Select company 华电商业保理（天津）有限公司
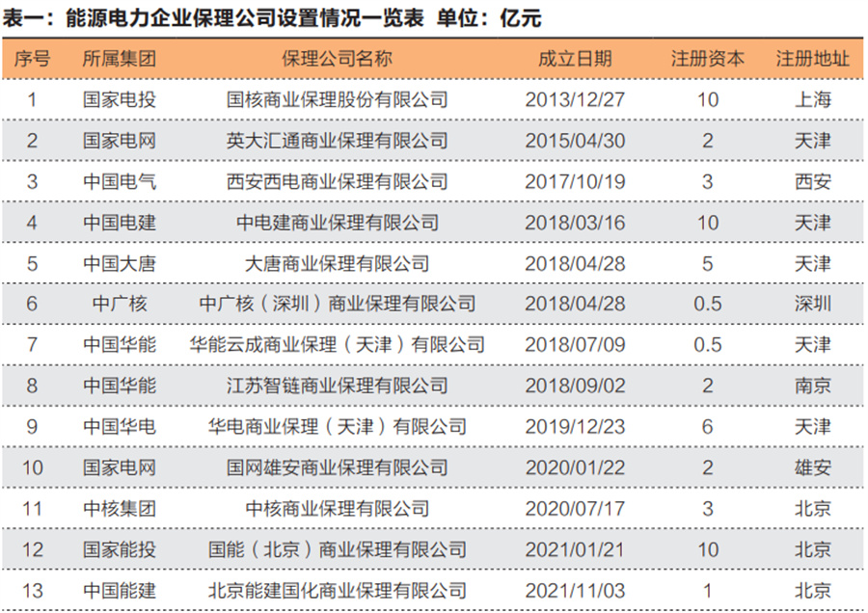 click(x=337, y=427)
